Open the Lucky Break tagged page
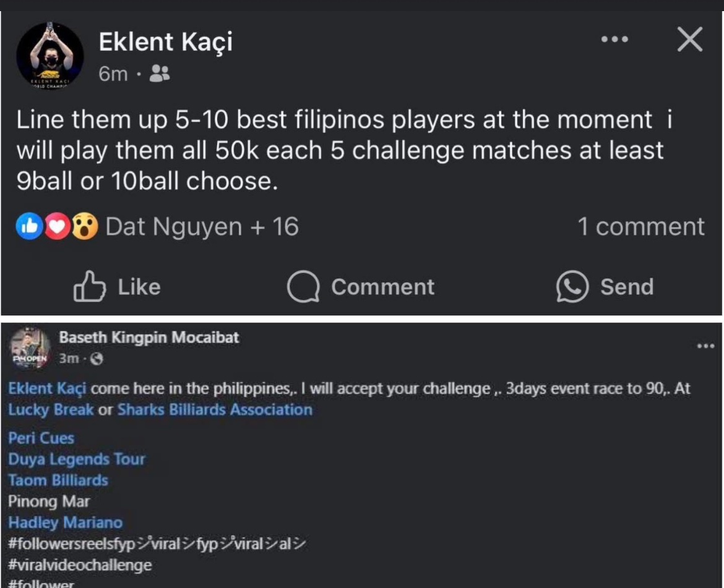This screenshot has width=724, height=588. pyautogui.click(x=51, y=409)
